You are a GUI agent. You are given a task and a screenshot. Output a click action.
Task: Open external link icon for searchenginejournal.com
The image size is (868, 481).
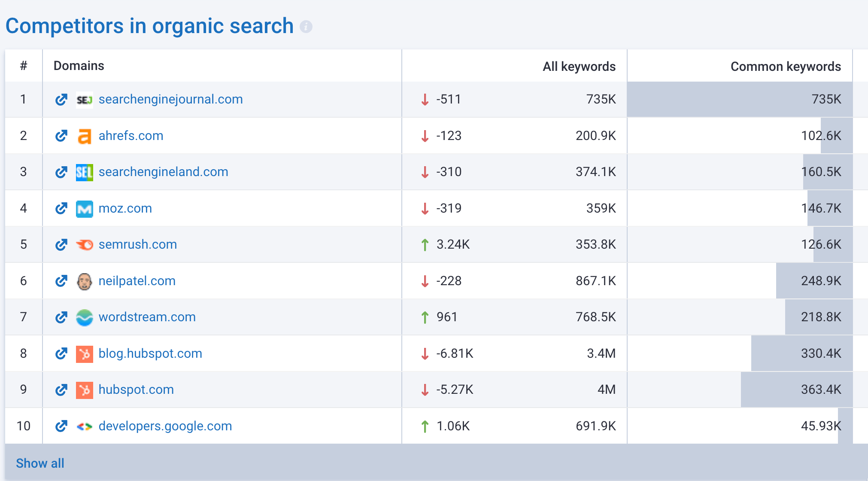[61, 100]
